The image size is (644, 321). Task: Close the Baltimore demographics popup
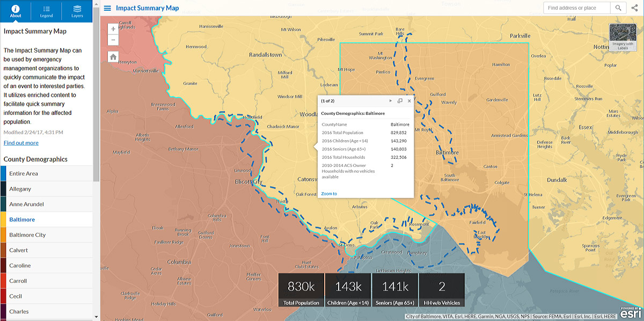coord(409,101)
